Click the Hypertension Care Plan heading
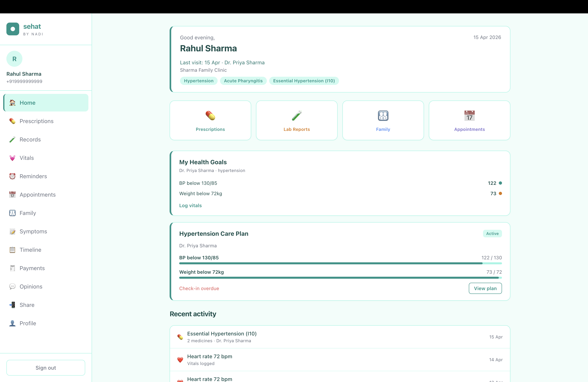Screen dimensions: 588x382 [214, 234]
